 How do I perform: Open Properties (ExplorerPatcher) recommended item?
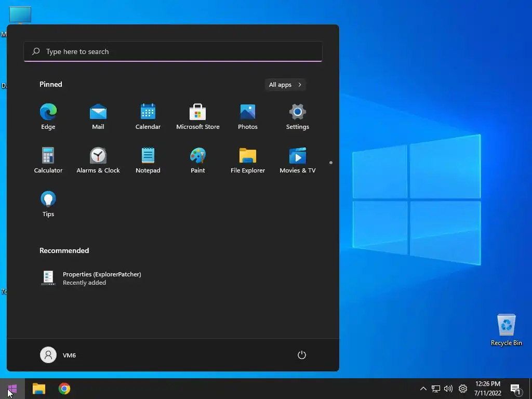[x=90, y=278]
